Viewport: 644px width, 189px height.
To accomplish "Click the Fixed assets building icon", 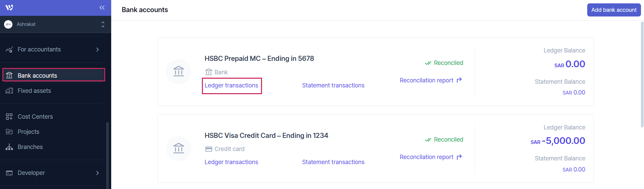I will point(9,91).
